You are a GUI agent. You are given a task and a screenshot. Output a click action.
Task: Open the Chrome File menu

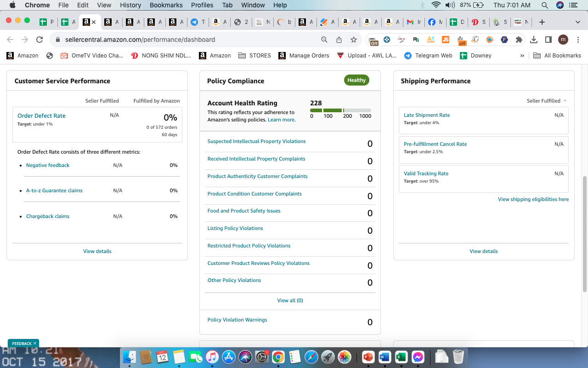tap(63, 5)
